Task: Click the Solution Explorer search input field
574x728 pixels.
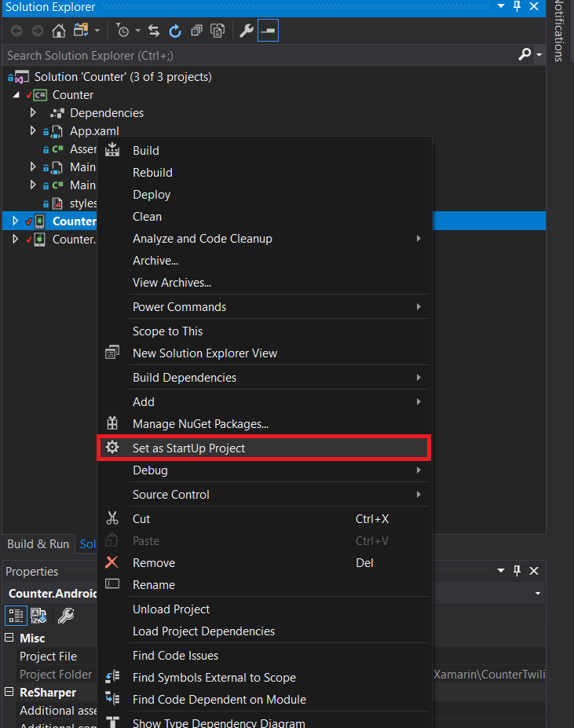Action: (236, 56)
